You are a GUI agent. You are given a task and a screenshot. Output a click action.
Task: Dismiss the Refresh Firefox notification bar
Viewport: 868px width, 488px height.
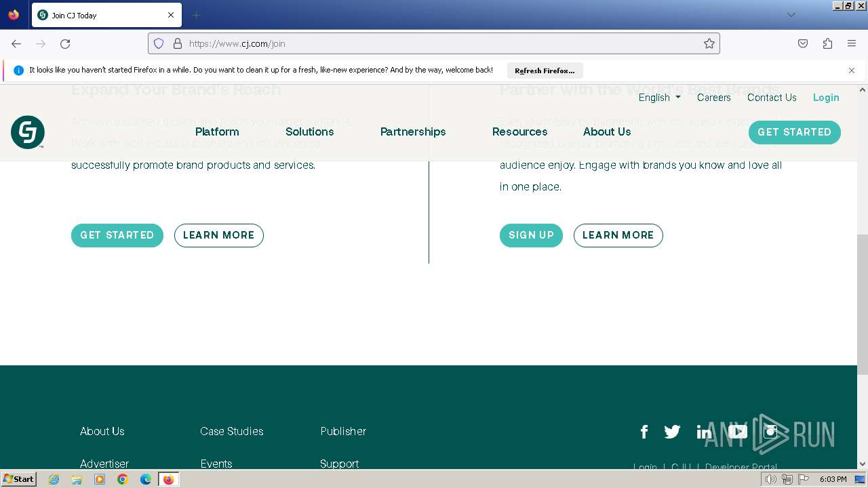click(852, 70)
